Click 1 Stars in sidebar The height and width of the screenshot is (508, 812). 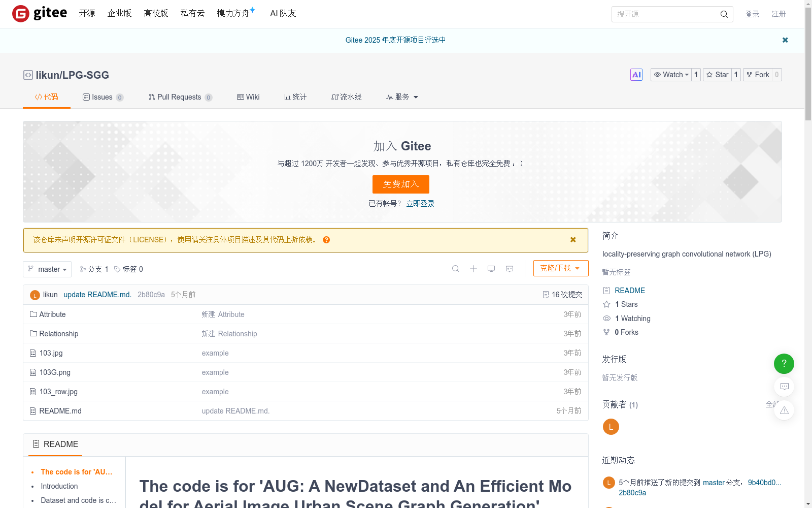(626, 304)
